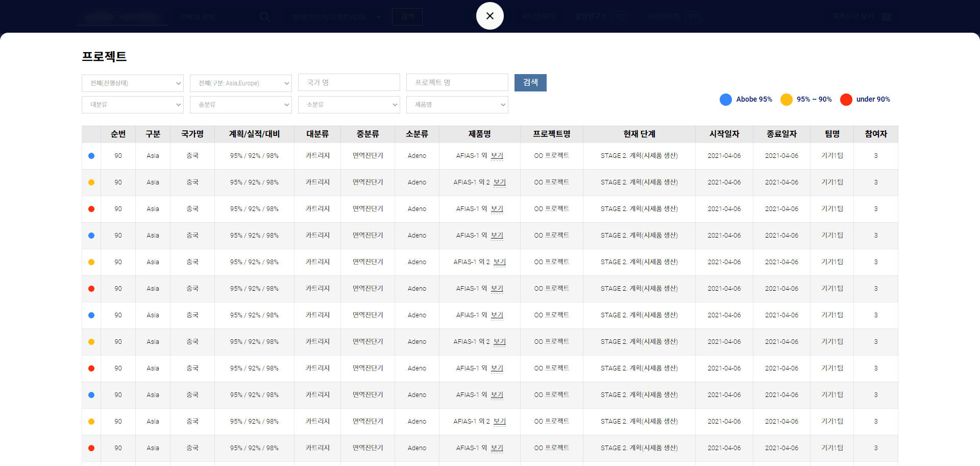Click into the 프로젝트 명 search field
980x466 pixels.
click(x=457, y=82)
